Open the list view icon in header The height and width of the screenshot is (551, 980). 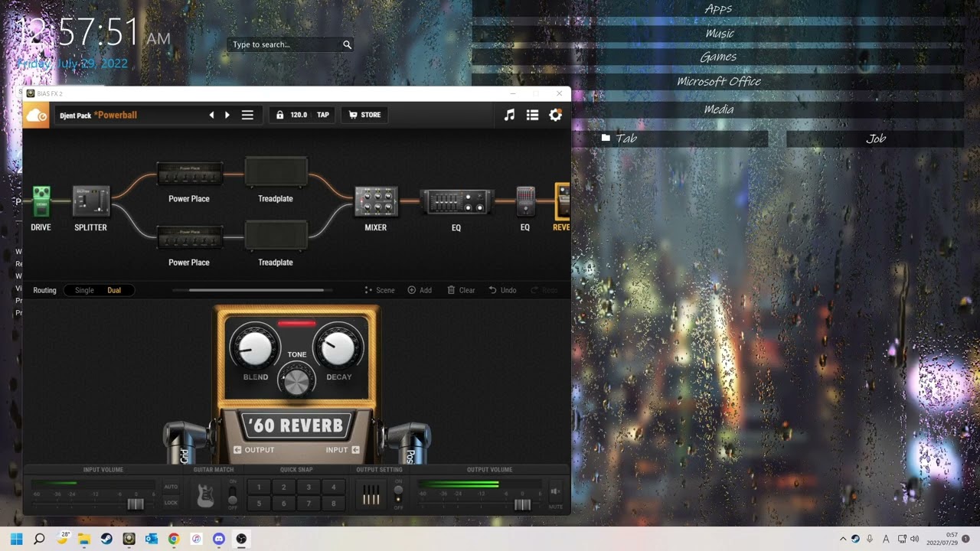[532, 115]
